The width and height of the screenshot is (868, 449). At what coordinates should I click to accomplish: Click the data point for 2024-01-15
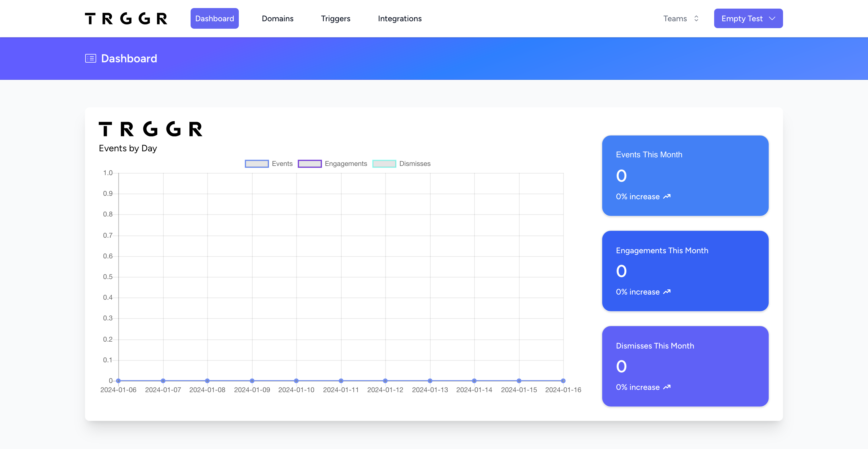coord(519,381)
